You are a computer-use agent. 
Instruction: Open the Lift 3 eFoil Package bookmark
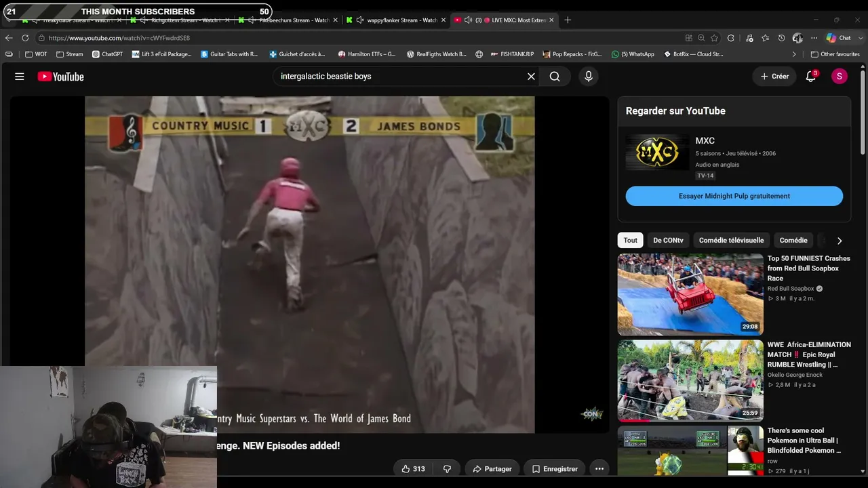pos(162,54)
